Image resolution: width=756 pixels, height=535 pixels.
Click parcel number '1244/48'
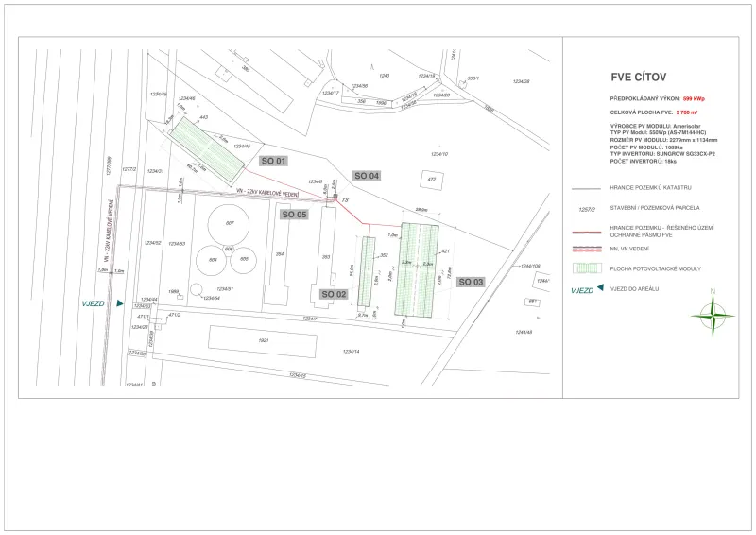pyautogui.click(x=524, y=333)
